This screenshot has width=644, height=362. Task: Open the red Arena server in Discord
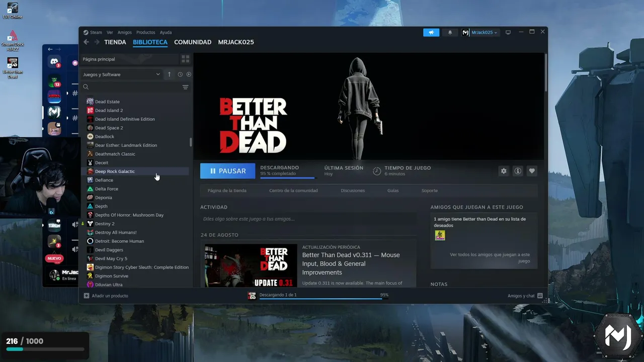point(54,96)
